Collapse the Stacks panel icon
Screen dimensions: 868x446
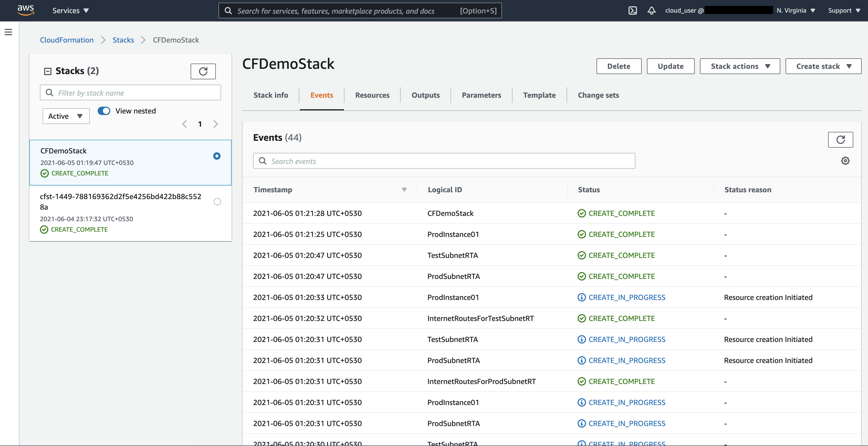(x=48, y=71)
